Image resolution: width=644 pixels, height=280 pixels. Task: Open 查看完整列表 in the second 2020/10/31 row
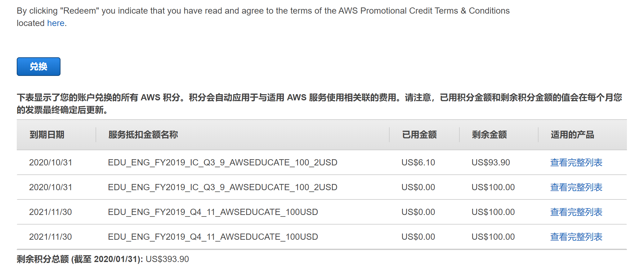pos(576,187)
